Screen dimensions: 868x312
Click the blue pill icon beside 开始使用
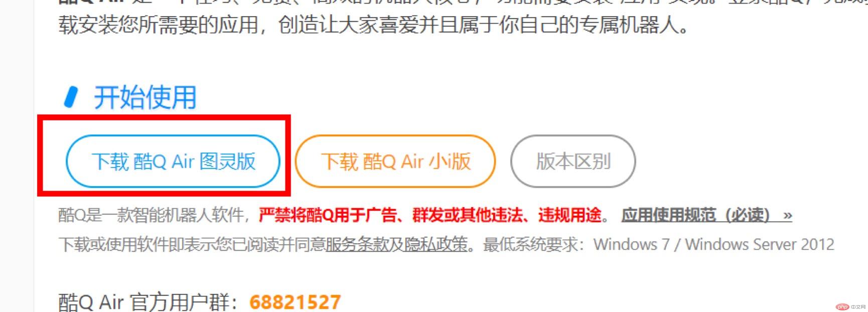71,97
